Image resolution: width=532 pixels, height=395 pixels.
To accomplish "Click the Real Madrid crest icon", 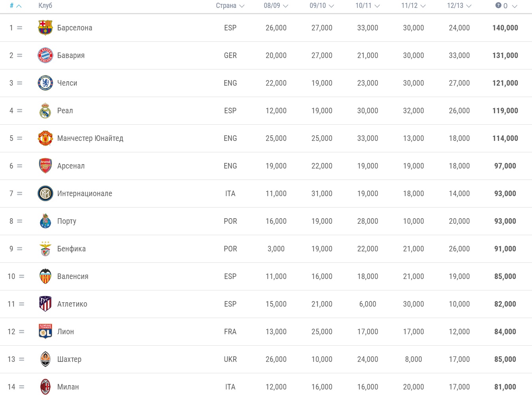I will [x=45, y=110].
